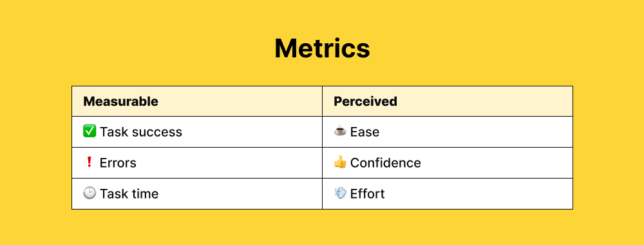Click the "Ease" text
The image size is (644, 245).
click(x=365, y=132)
